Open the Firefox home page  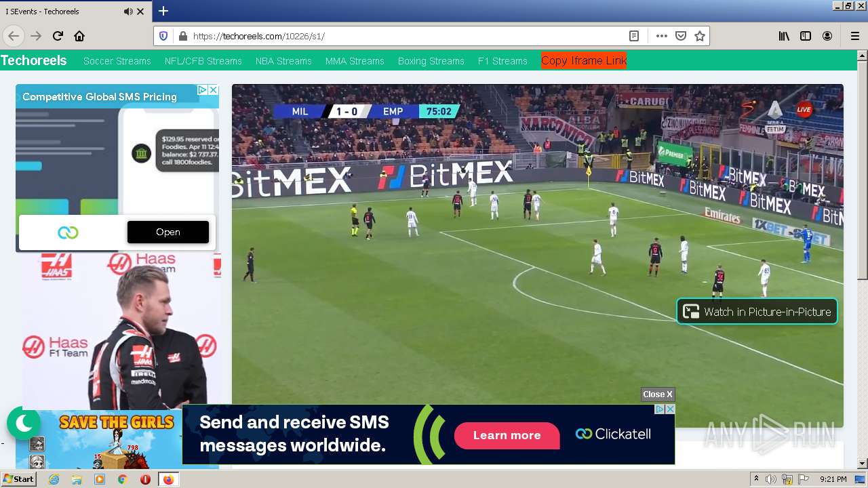pos(79,36)
